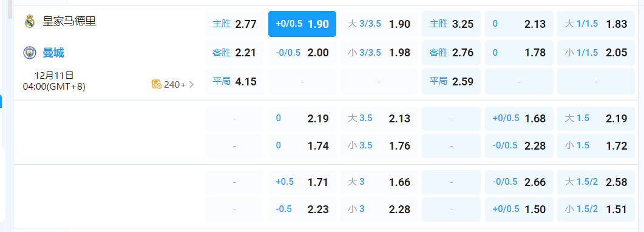
Task: Click the orange coin icon beside 240+
Action: (x=157, y=84)
